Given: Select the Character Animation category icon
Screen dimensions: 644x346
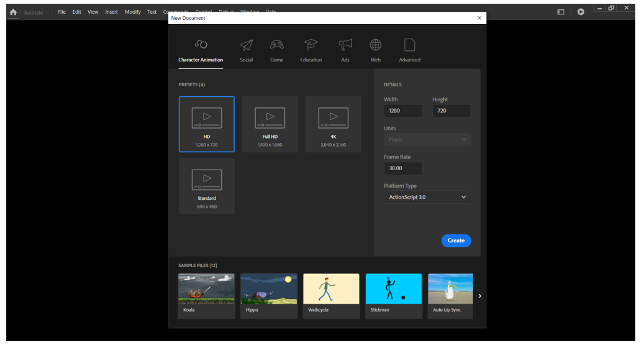Looking at the screenshot, I should coord(201,44).
